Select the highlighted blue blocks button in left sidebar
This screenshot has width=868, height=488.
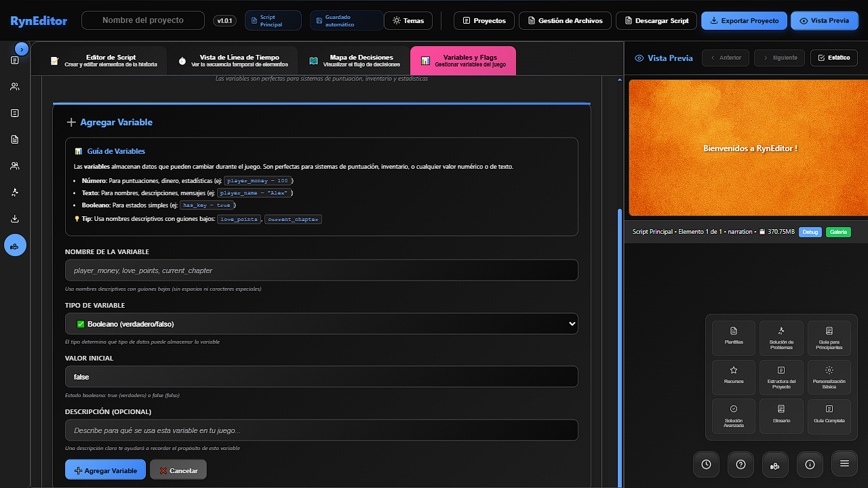[x=15, y=245]
